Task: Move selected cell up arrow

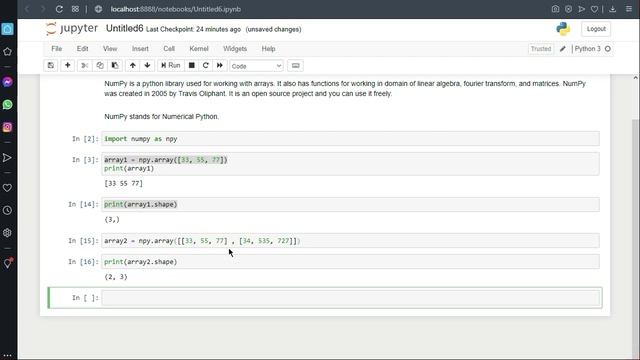Action: point(132,65)
